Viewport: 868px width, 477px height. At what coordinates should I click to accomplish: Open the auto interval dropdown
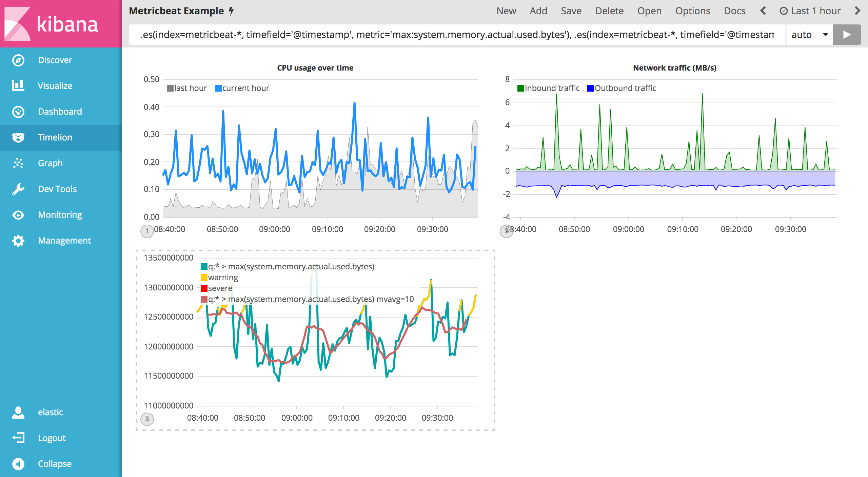[809, 35]
